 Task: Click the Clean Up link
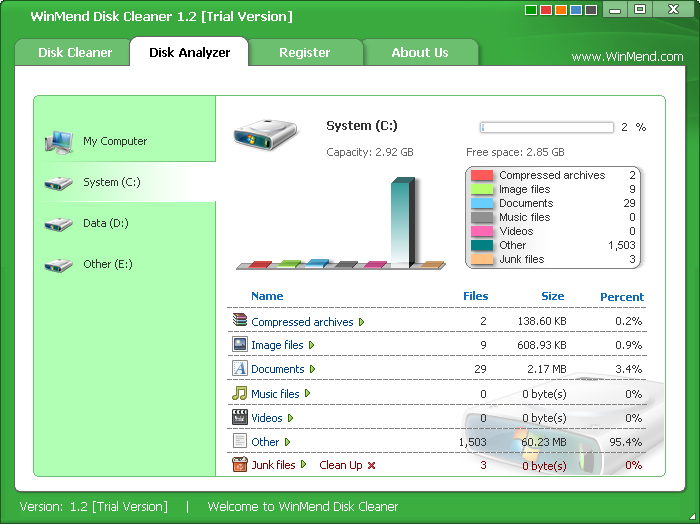341,465
